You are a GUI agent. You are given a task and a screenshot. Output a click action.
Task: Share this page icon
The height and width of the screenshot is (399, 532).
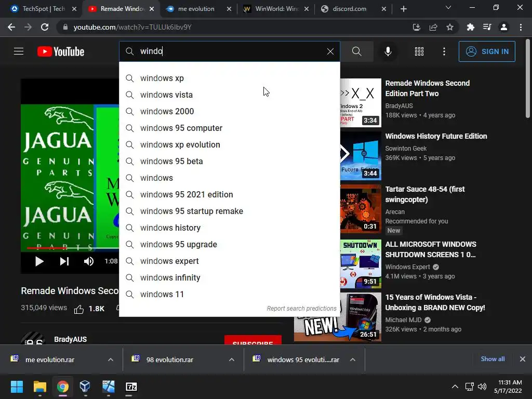click(433, 27)
